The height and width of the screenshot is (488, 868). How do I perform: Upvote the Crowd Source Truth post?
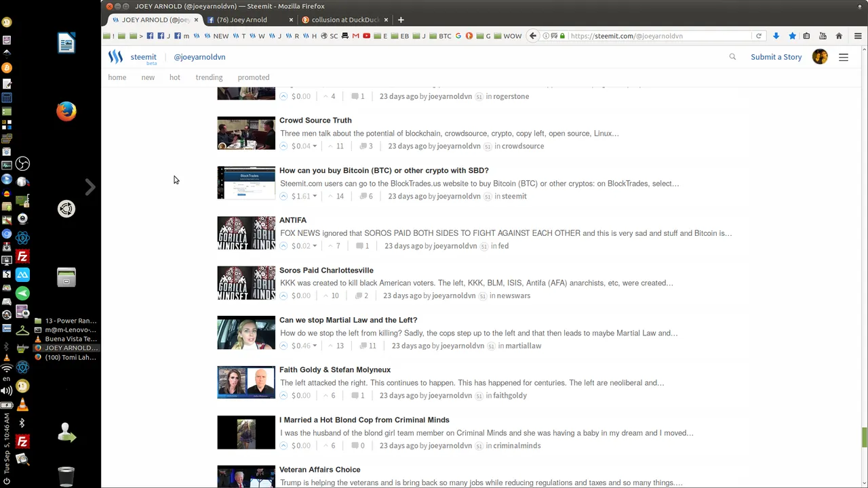coord(283,146)
